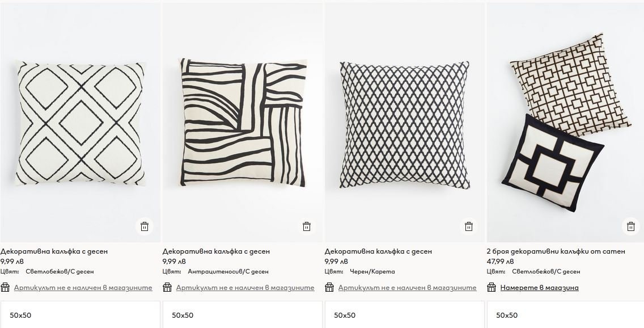Viewport: 644px width, 328px height.
Task: Click Намерете в магазина link
Action: point(539,288)
